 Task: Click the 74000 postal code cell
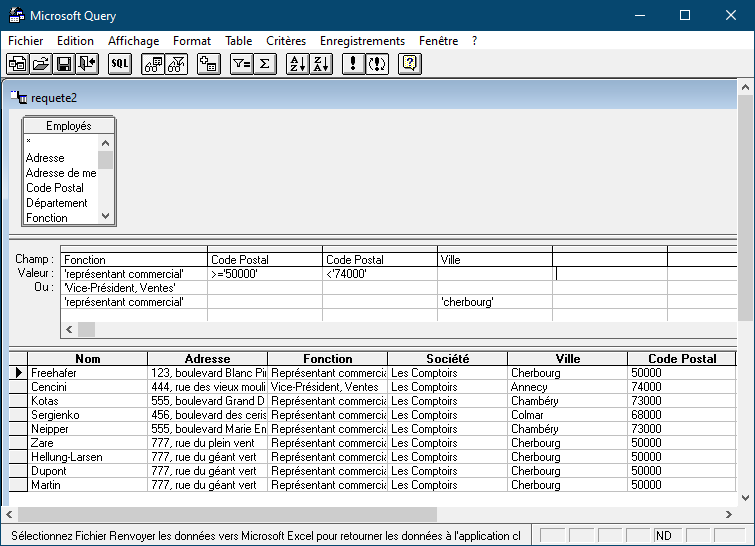682,387
